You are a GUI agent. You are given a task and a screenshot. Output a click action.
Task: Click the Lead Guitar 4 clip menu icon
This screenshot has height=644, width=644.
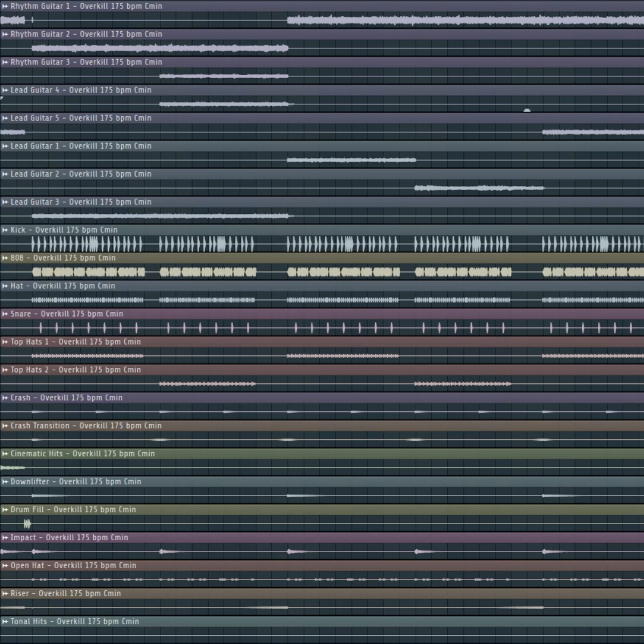[5, 90]
